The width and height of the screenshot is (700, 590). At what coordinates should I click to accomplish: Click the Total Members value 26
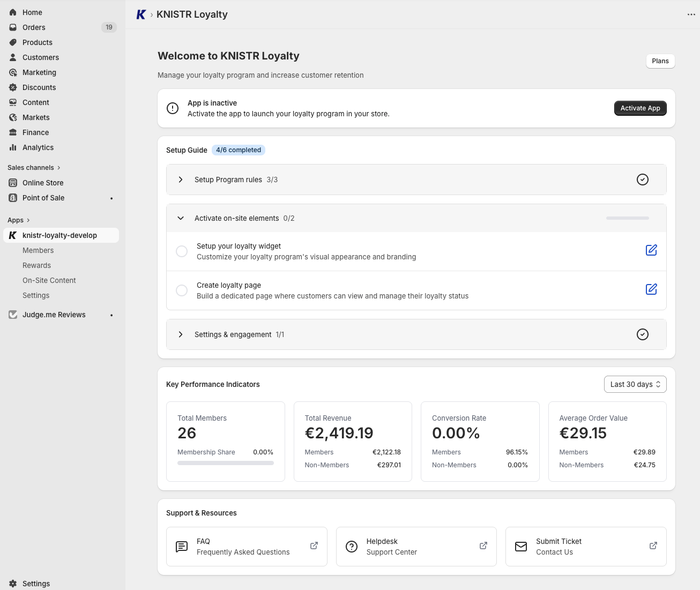(187, 433)
